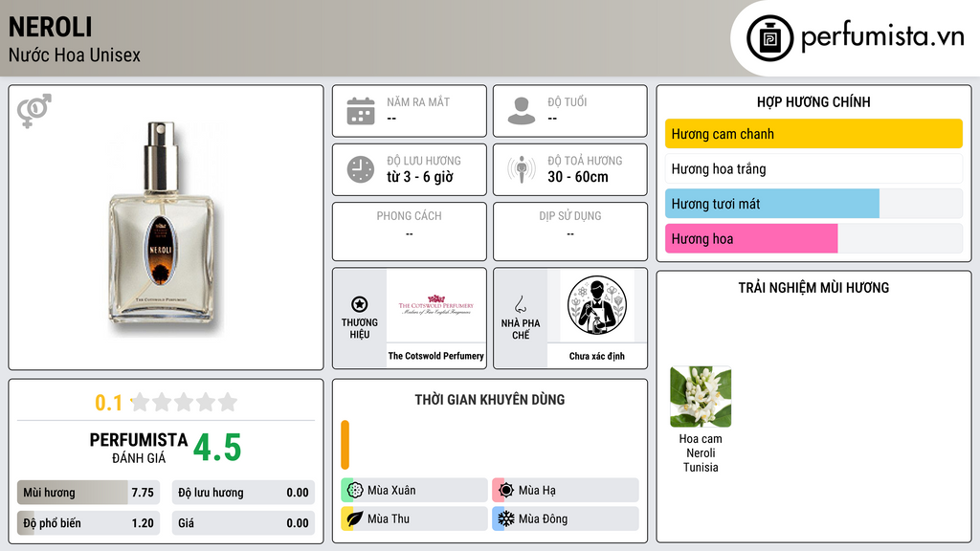Screen dimensions: 980x551
Task: Click the calendar icon for Năm ra mắt
Action: tap(361, 111)
